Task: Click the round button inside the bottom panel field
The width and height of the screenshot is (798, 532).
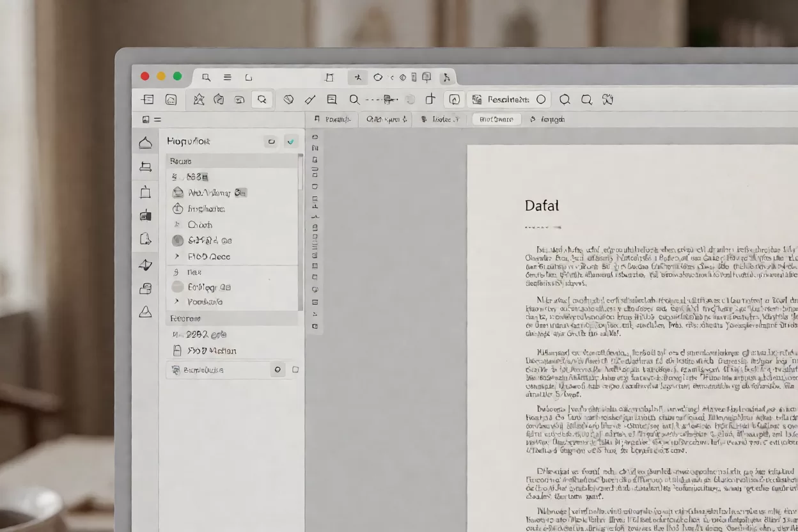Action: (278, 370)
